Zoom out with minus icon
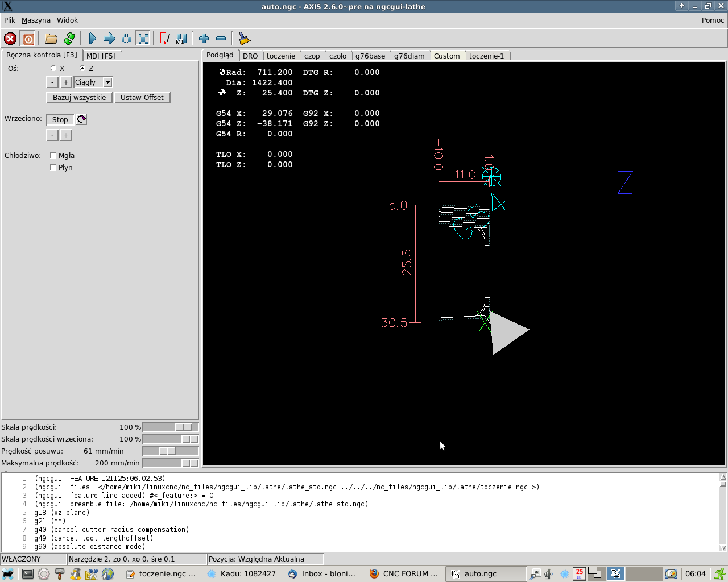This screenshot has height=582, width=728. tap(221, 39)
